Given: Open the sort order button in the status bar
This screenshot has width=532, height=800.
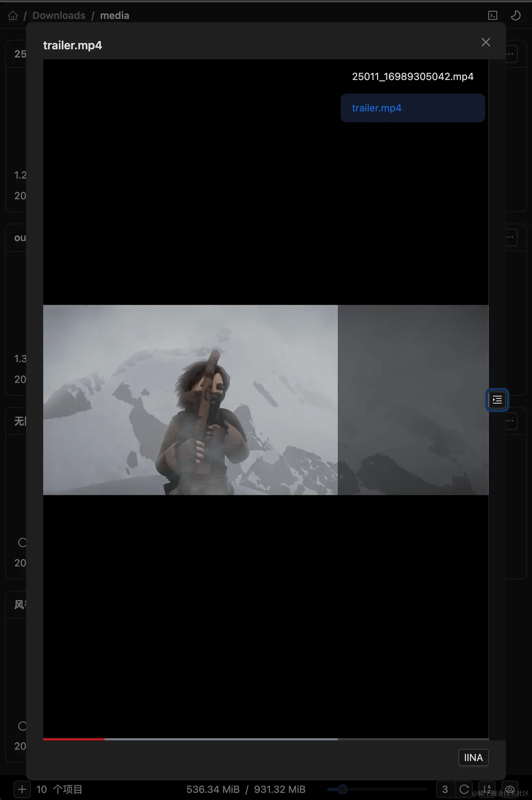Looking at the screenshot, I should [x=487, y=789].
